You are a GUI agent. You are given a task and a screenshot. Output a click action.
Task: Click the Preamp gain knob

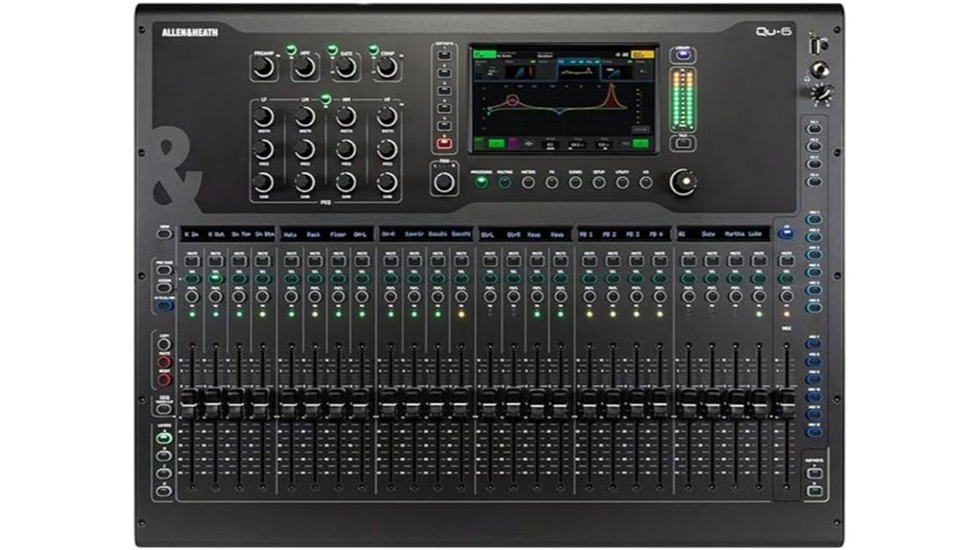[263, 67]
